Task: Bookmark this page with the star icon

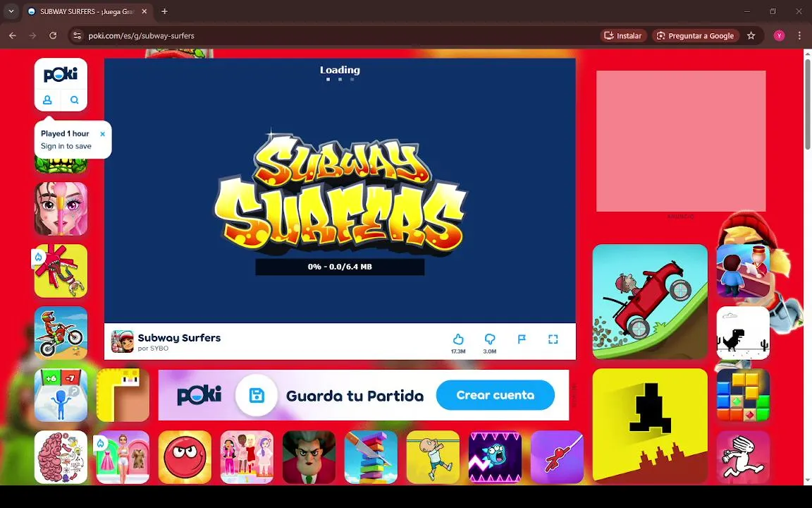Action: click(751, 36)
